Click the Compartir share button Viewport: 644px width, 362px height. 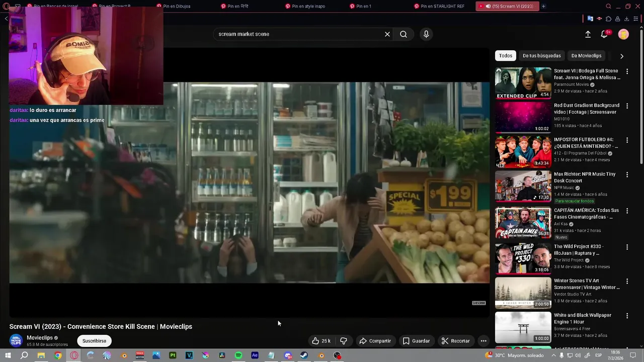pyautogui.click(x=375, y=341)
